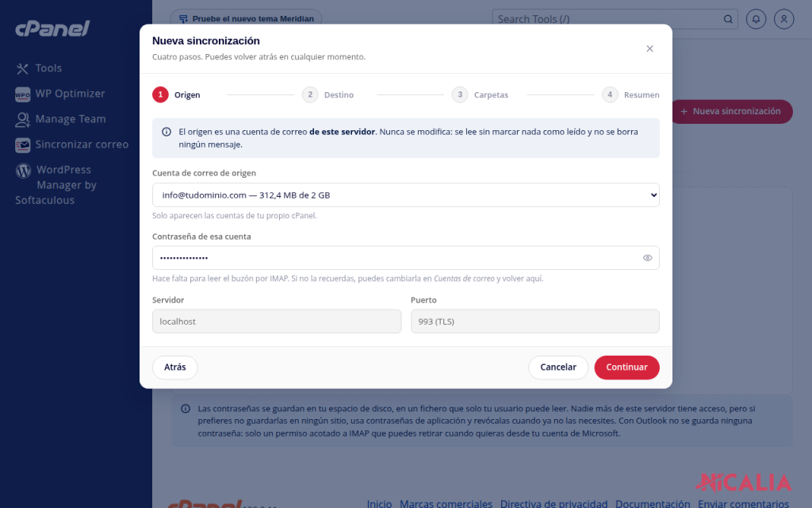Open the Manage Team people icon
The height and width of the screenshot is (508, 812).
click(22, 120)
